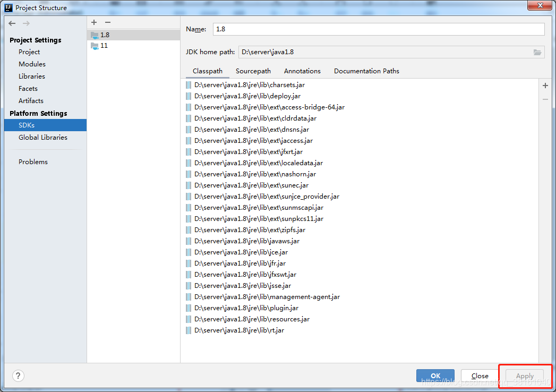Select deploy.jar classpath entry
Image resolution: width=556 pixels, height=392 pixels.
point(243,96)
